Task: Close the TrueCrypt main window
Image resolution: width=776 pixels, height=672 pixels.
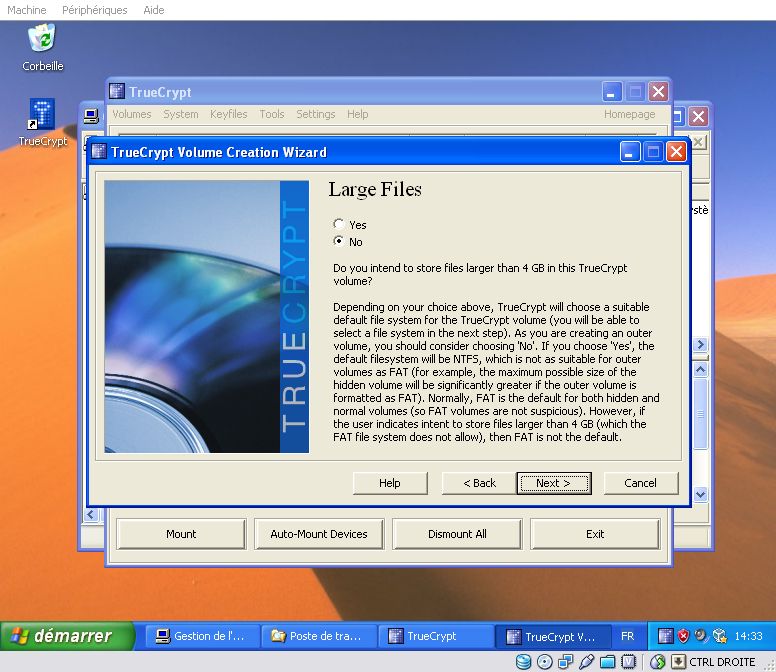Action: [658, 92]
